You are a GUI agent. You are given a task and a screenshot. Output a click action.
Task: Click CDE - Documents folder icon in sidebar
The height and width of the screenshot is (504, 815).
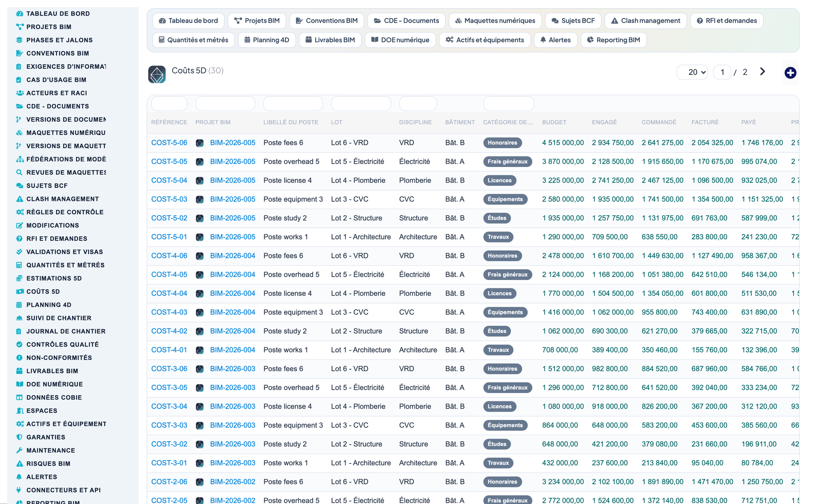[x=19, y=106]
